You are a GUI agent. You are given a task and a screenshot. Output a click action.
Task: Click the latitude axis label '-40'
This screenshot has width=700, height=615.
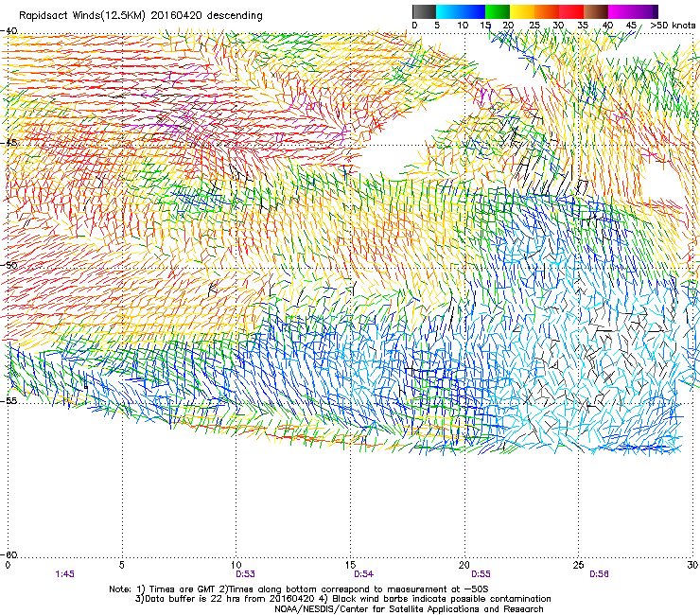tap(9, 31)
